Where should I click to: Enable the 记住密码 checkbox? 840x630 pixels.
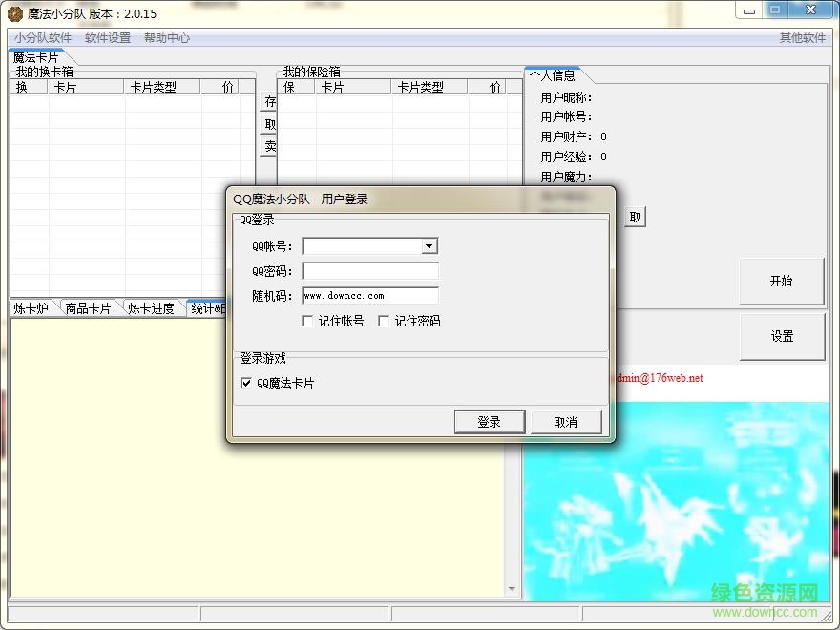point(384,322)
